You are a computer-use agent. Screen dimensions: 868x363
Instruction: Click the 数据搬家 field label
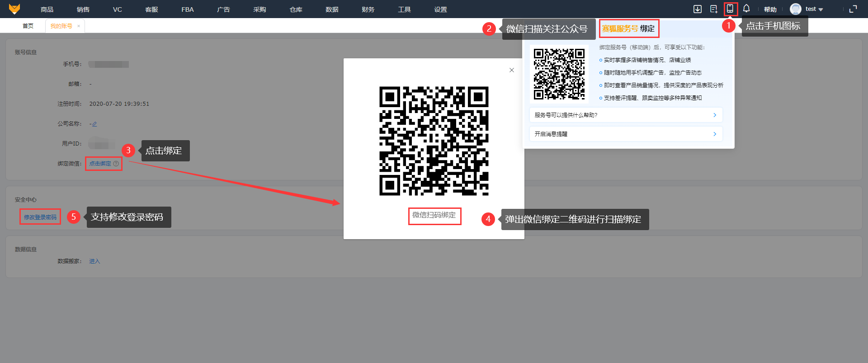[x=70, y=261]
